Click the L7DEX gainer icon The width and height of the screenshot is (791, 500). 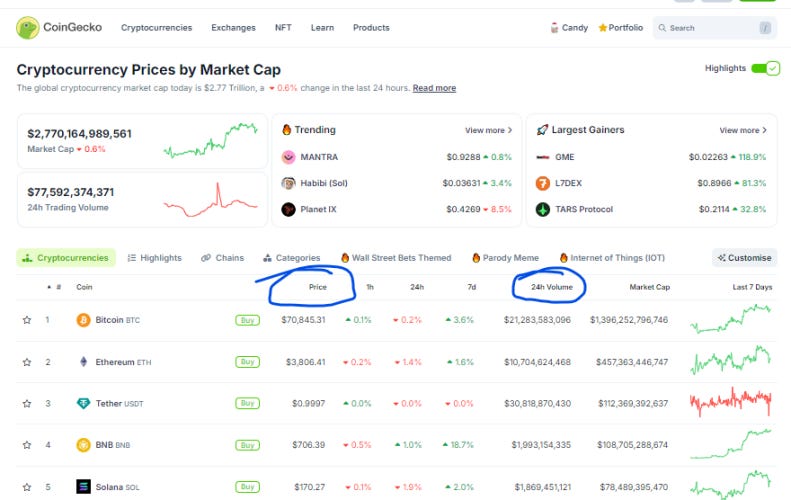(543, 183)
